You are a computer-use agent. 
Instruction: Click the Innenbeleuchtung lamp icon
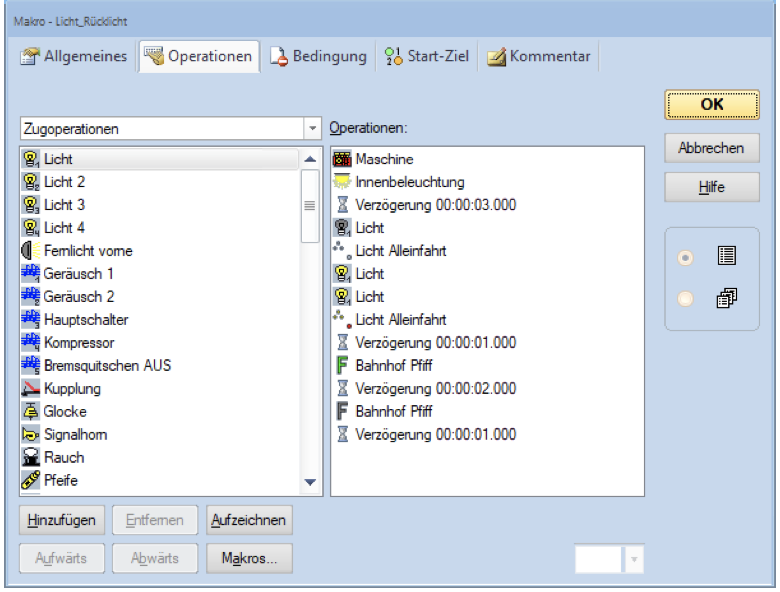coord(342,182)
